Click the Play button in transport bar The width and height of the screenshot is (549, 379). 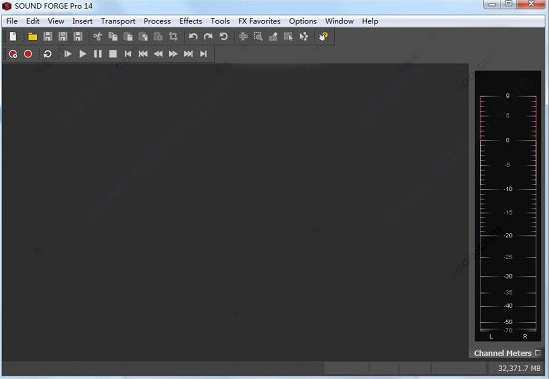83,54
